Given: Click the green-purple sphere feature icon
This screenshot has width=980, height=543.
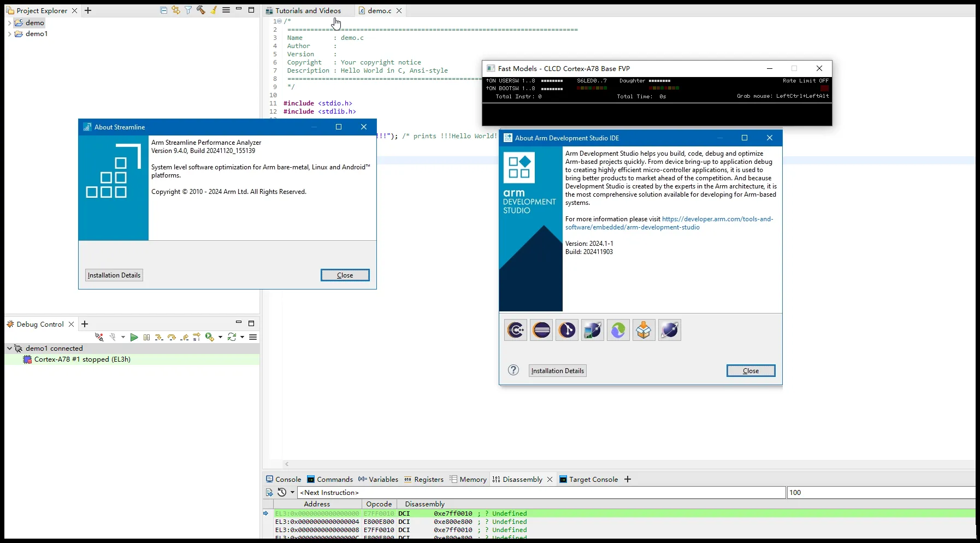Looking at the screenshot, I should [x=618, y=330].
